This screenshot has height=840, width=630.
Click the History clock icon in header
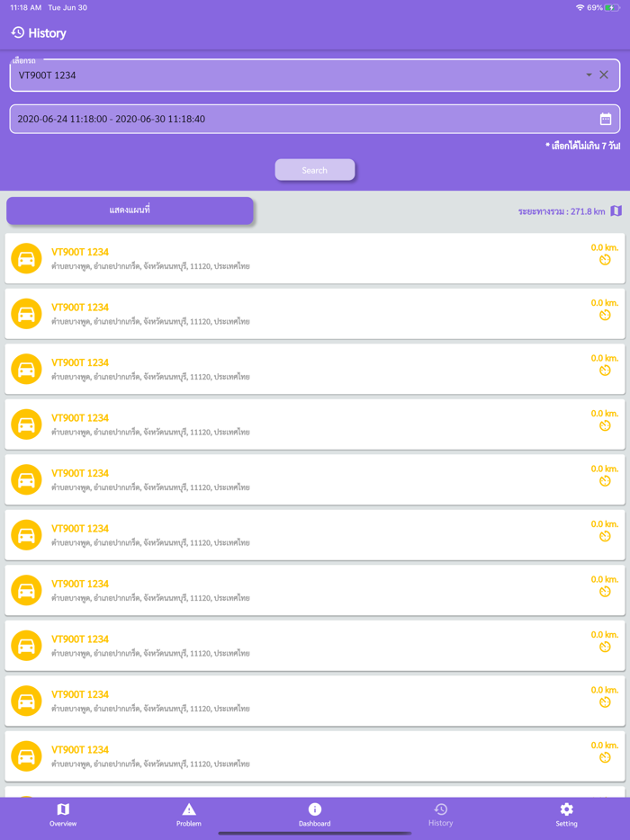pyautogui.click(x=18, y=33)
